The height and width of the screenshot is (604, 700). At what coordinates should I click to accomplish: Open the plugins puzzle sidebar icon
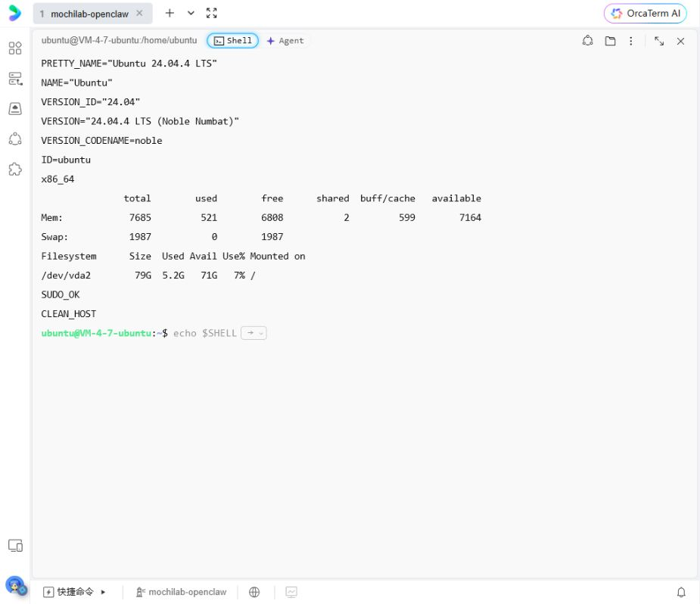[x=15, y=170]
